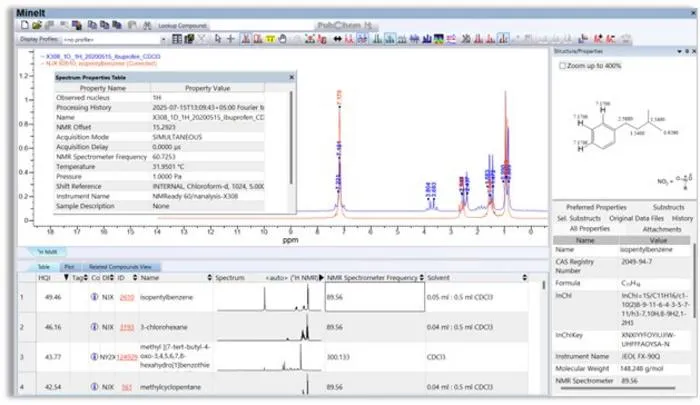Click the 3-chlorohexane spectrum thumbnail
Screen dimensions: 700x405
coord(269,327)
